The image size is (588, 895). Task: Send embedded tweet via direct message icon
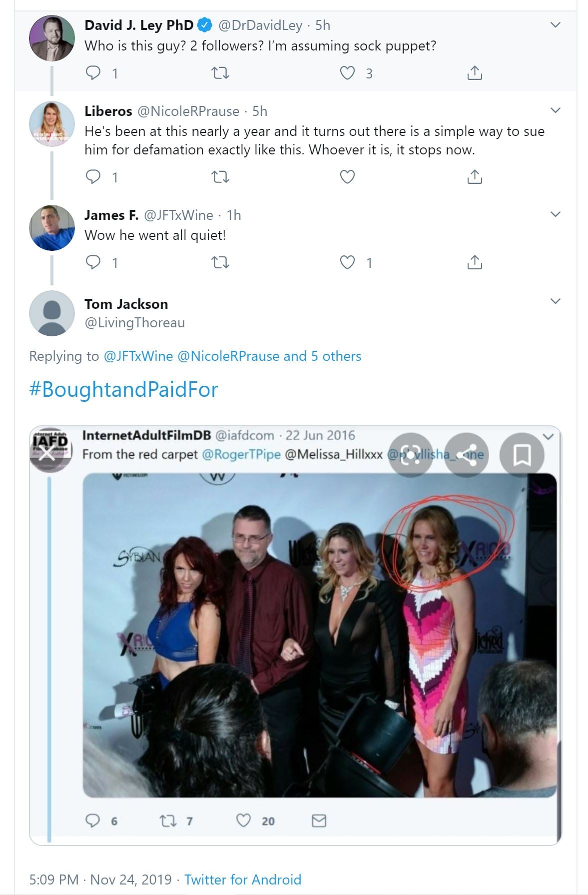(319, 820)
